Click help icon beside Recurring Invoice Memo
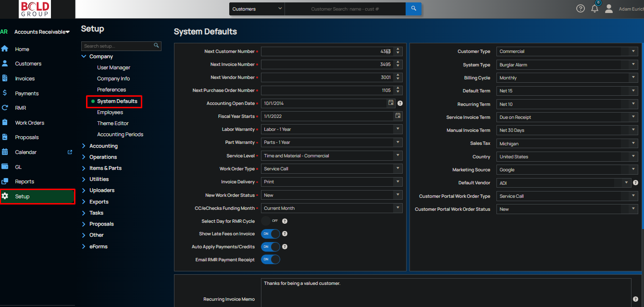Screen dimensions: 644x307 [635, 299]
